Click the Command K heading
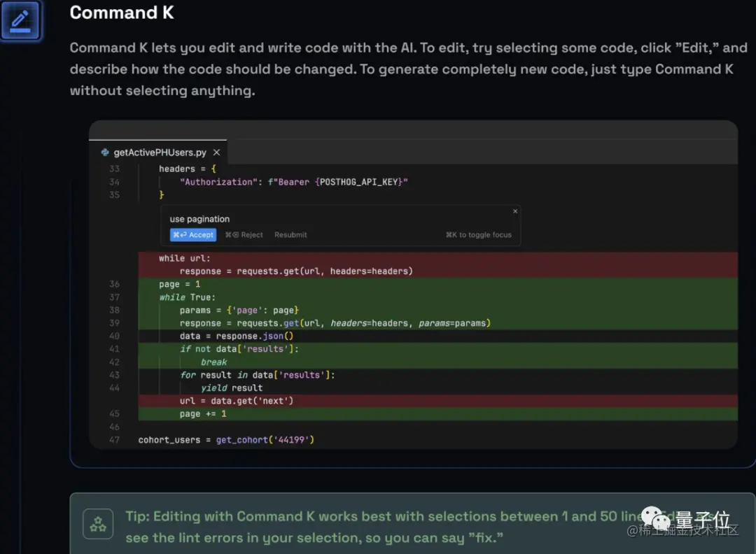Image resolution: width=756 pixels, height=554 pixels. (122, 13)
